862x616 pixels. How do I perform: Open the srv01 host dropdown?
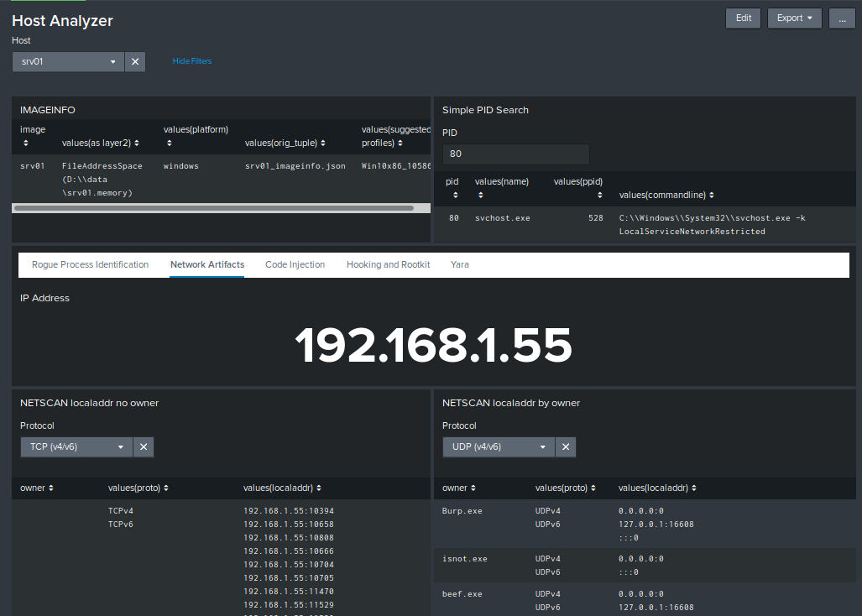(68, 61)
